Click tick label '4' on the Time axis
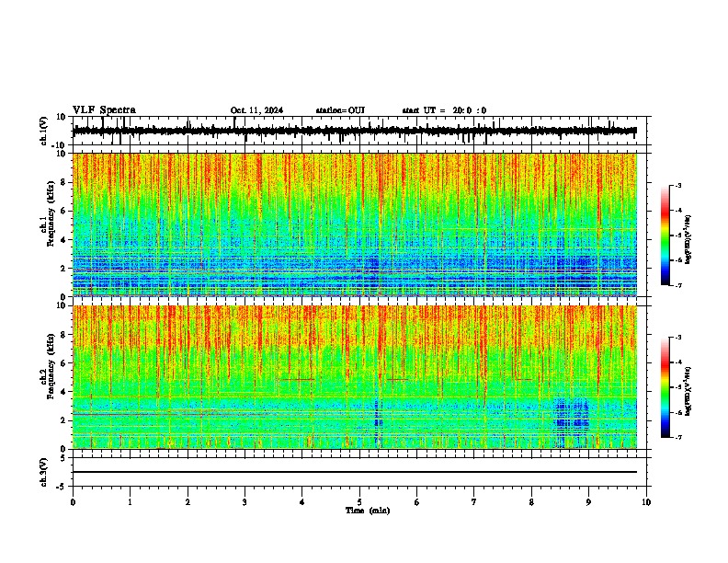 302,502
